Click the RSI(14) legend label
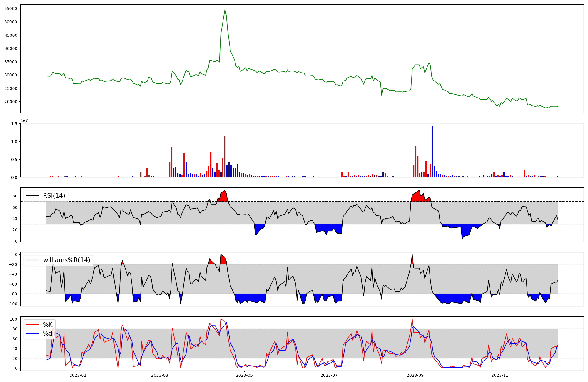The image size is (588, 382). [54, 196]
